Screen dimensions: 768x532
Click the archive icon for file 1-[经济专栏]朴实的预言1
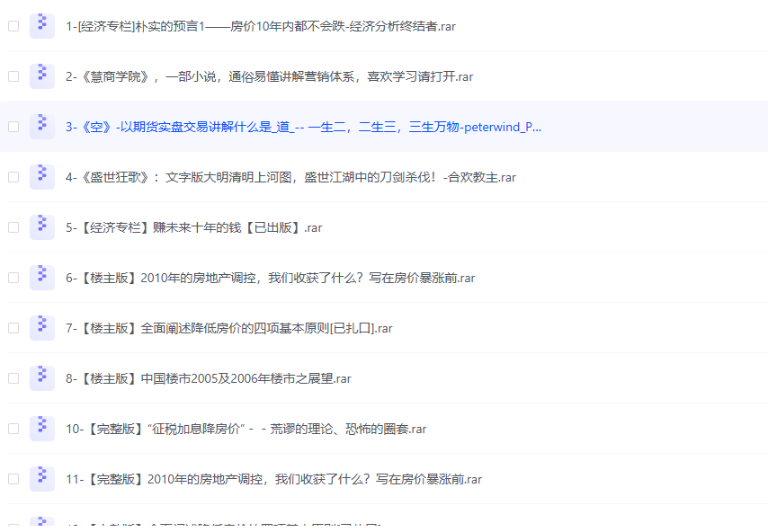pos(41,26)
